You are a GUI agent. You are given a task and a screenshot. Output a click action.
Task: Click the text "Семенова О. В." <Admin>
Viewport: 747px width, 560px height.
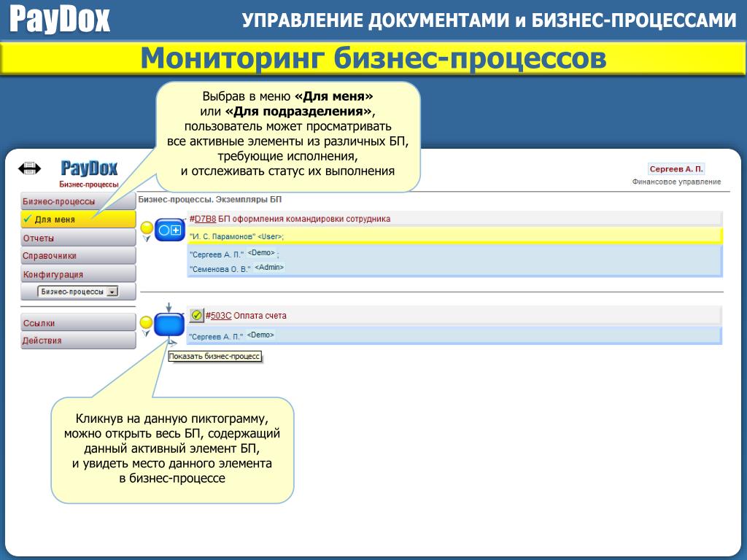pos(237,268)
